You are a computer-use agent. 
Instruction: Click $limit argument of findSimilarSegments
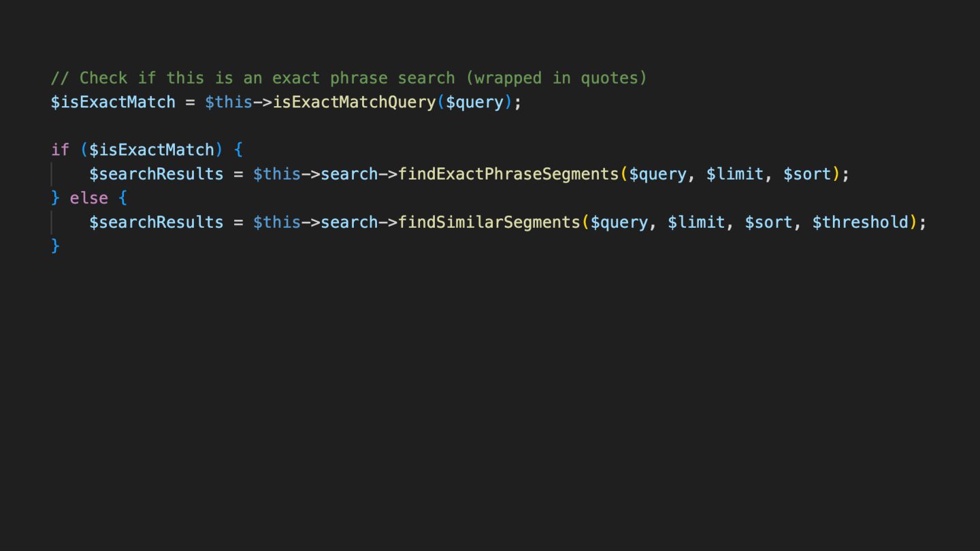696,222
